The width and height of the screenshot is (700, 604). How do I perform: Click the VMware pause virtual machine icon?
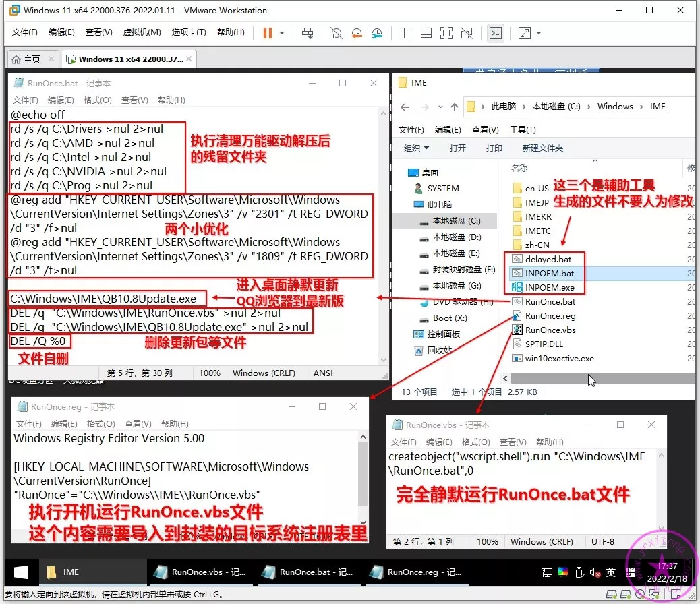[x=267, y=32]
